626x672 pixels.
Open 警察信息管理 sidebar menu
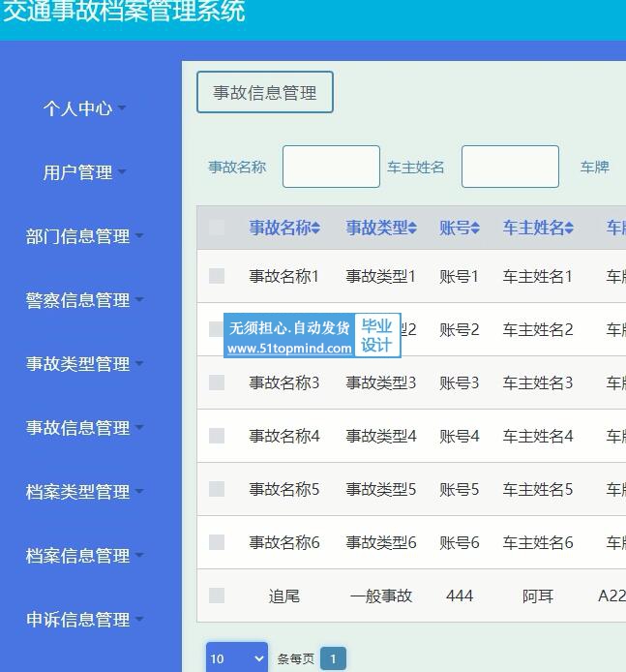coord(84,300)
